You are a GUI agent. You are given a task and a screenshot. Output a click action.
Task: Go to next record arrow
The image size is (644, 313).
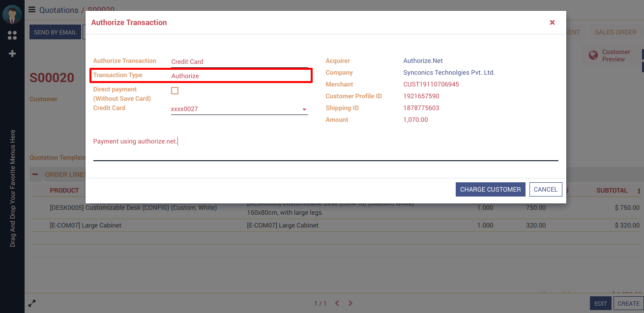351,303
